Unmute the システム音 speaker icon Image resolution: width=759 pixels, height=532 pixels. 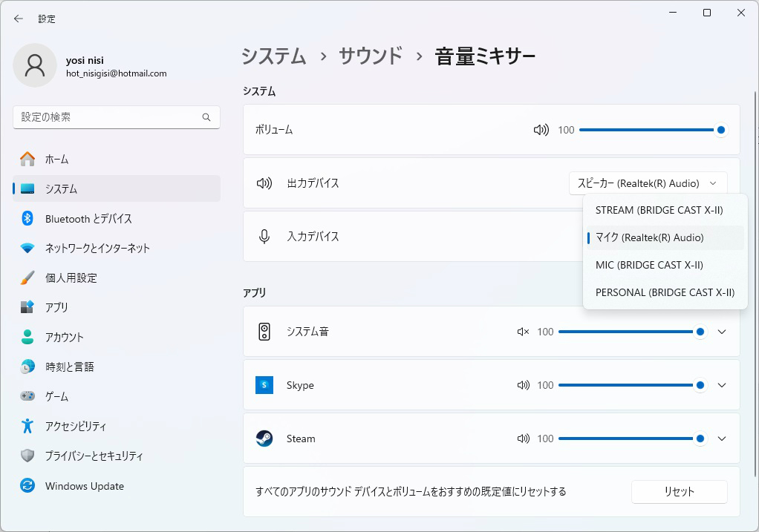click(523, 332)
